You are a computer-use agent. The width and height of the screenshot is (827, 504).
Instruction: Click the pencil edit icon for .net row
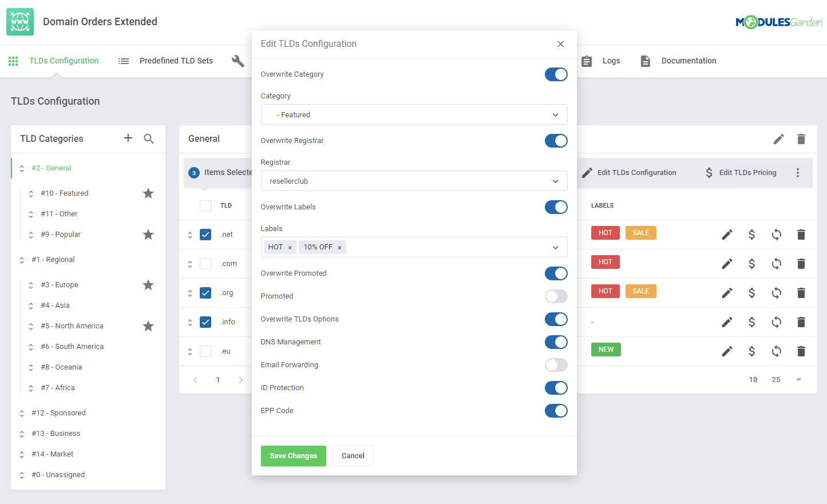727,235
